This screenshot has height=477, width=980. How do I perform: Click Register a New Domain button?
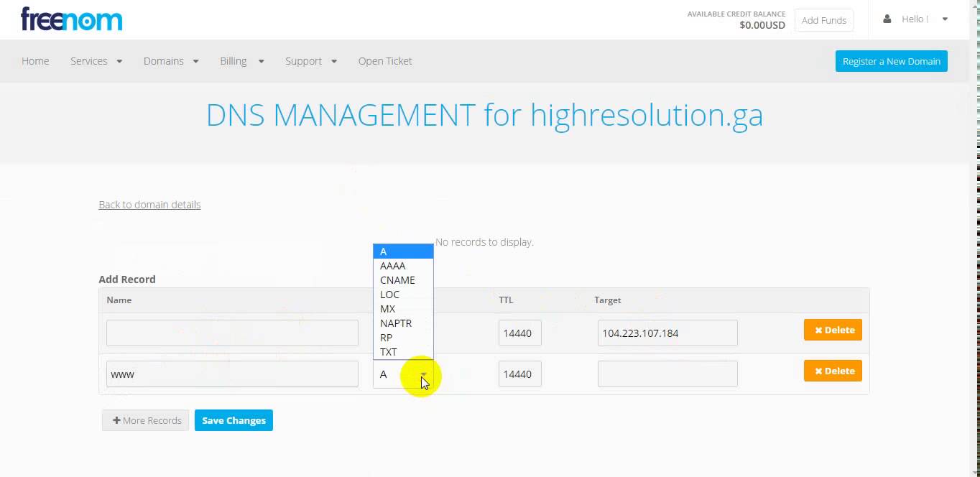pos(891,61)
